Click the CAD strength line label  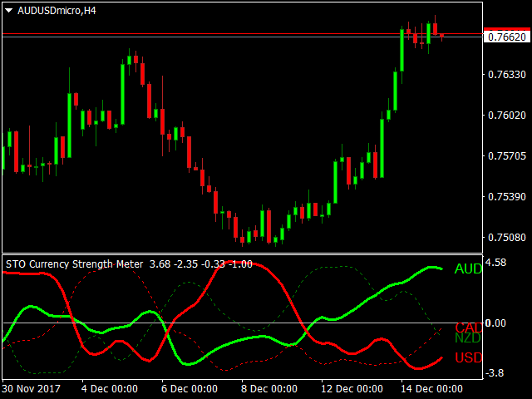(x=469, y=328)
